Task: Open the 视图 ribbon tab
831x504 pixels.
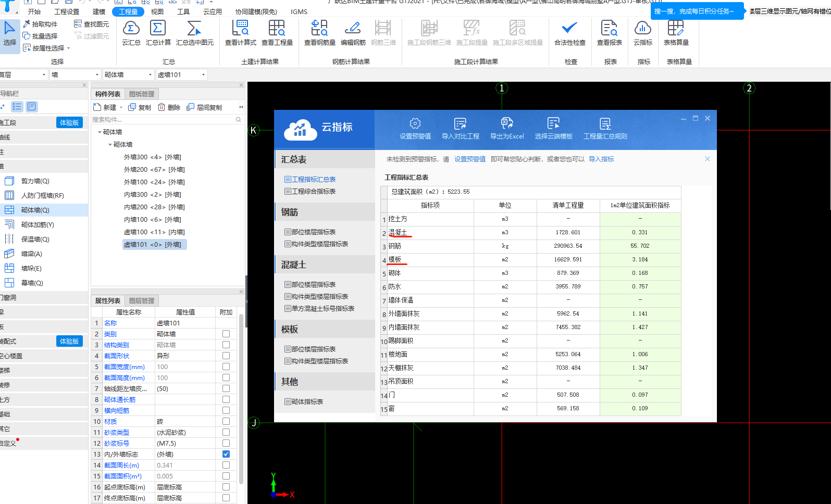Action: pos(157,11)
